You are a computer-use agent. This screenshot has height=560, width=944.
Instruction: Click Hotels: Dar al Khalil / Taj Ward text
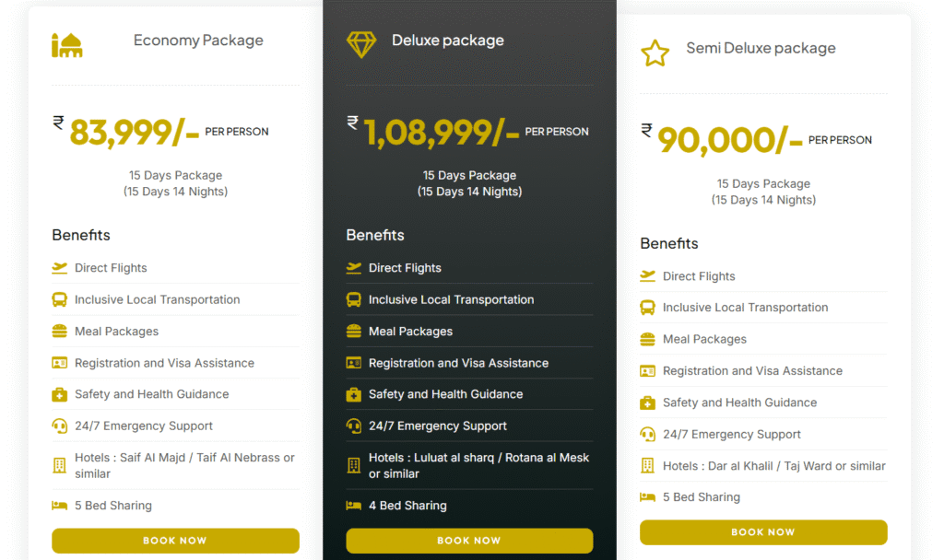774,466
